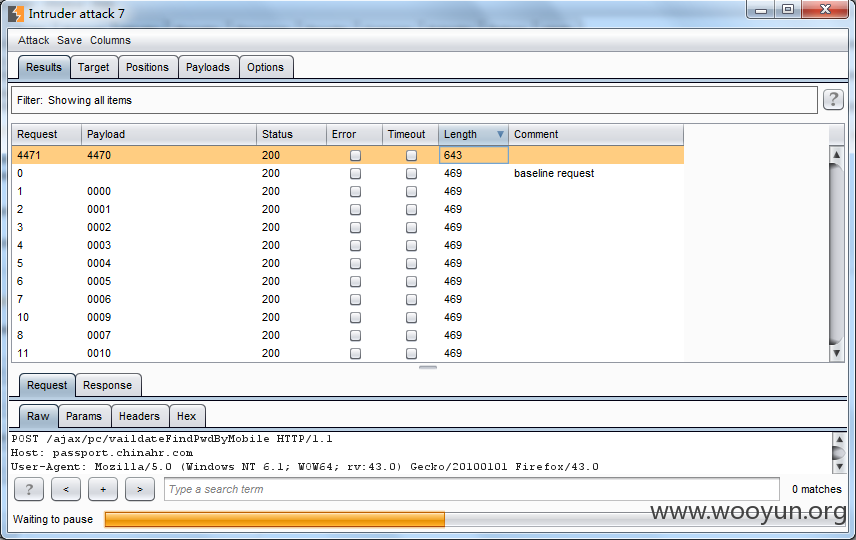Click the pane split handle below table
The image size is (856, 540).
pyautogui.click(x=428, y=367)
